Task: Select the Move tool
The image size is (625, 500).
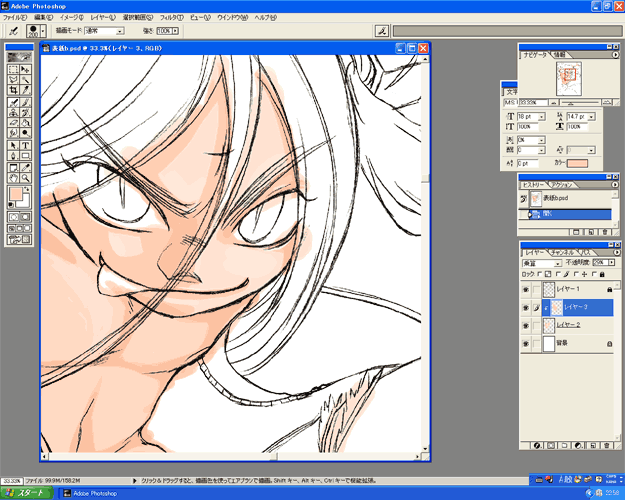Action: click(x=25, y=69)
